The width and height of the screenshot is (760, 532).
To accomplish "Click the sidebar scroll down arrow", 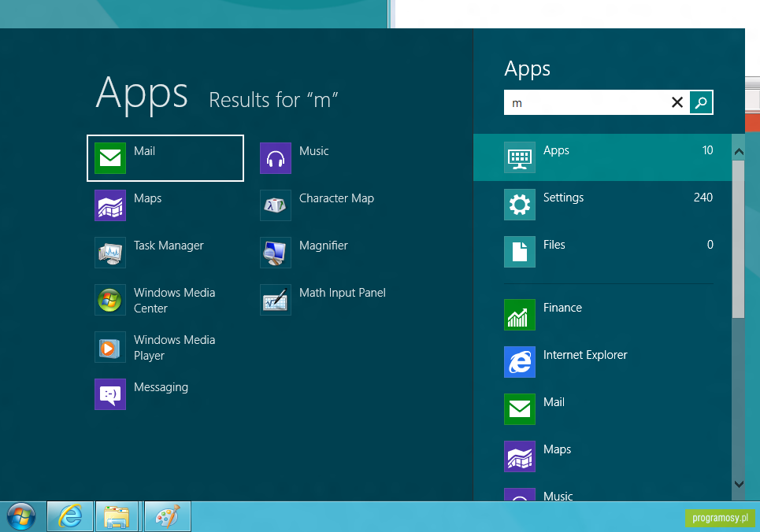I will tap(739, 484).
